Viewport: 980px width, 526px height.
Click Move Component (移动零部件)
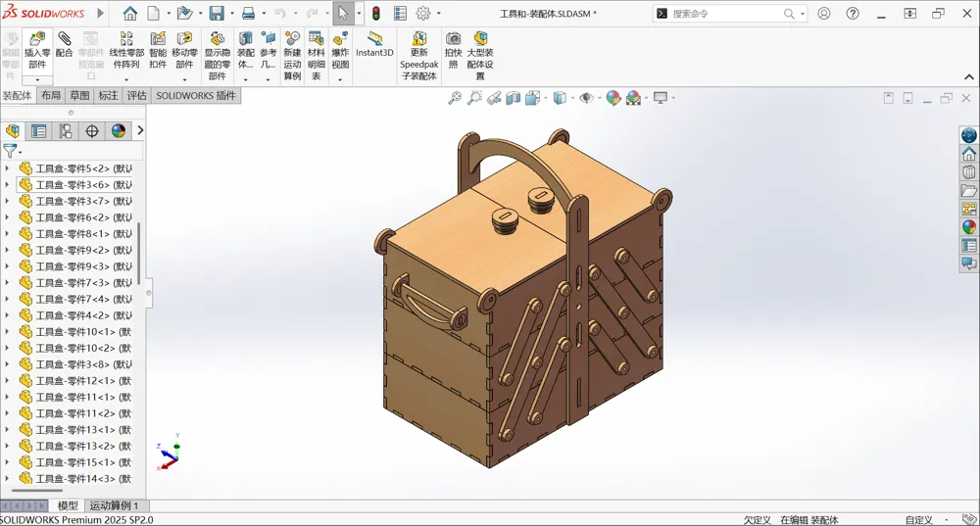(x=184, y=51)
